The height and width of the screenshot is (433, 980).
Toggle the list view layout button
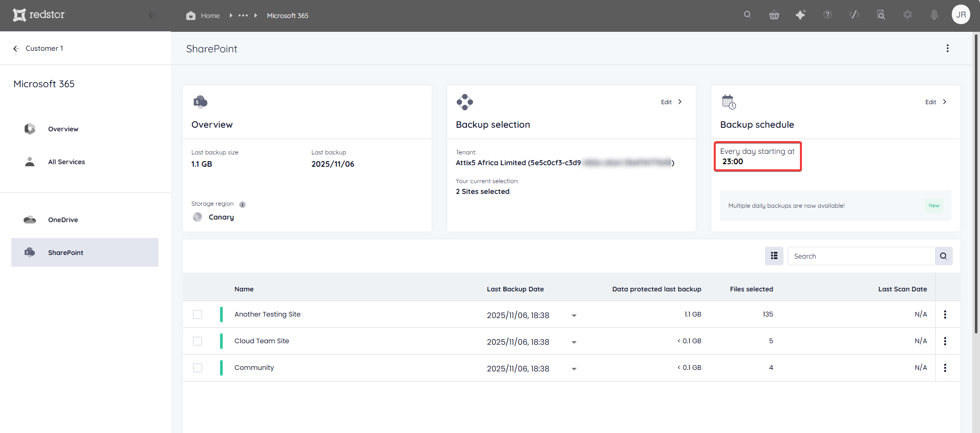tap(774, 256)
